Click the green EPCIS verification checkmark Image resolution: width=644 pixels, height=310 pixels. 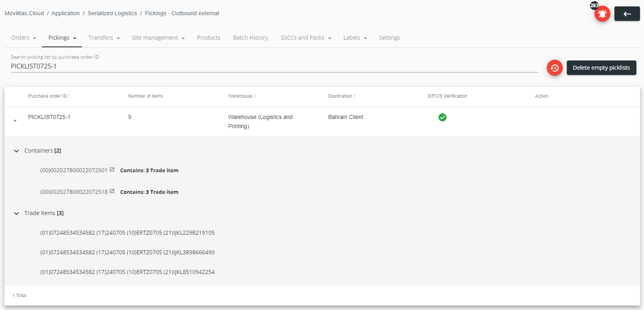coord(442,117)
